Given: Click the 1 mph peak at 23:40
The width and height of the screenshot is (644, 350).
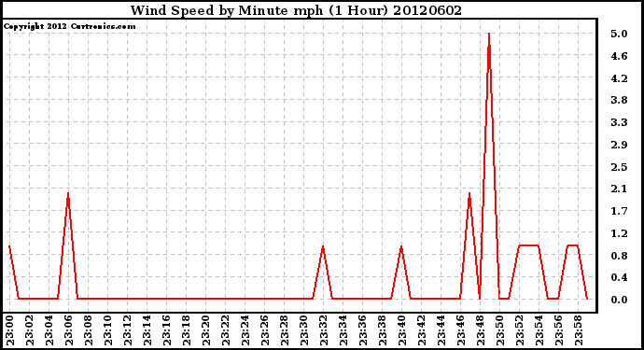Looking at the screenshot, I should point(400,246).
